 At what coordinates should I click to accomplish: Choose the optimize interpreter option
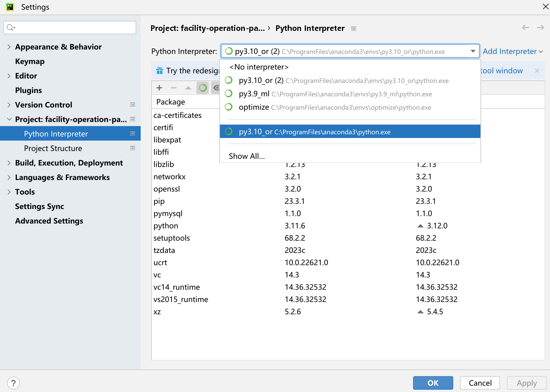point(350,107)
